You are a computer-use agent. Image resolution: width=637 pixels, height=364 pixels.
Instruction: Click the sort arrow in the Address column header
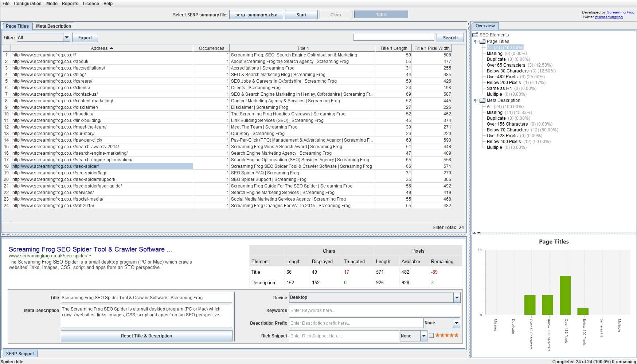click(112, 48)
